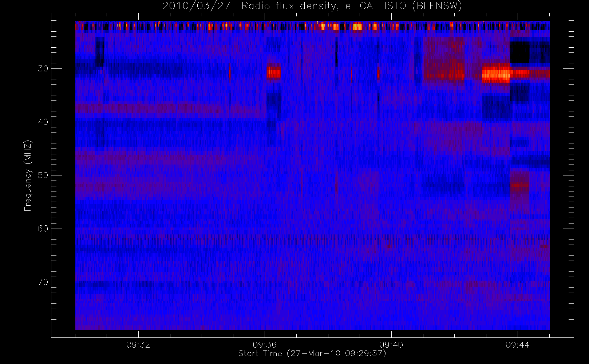
Task: Click the 60 frequency tick label
Action: (43, 229)
